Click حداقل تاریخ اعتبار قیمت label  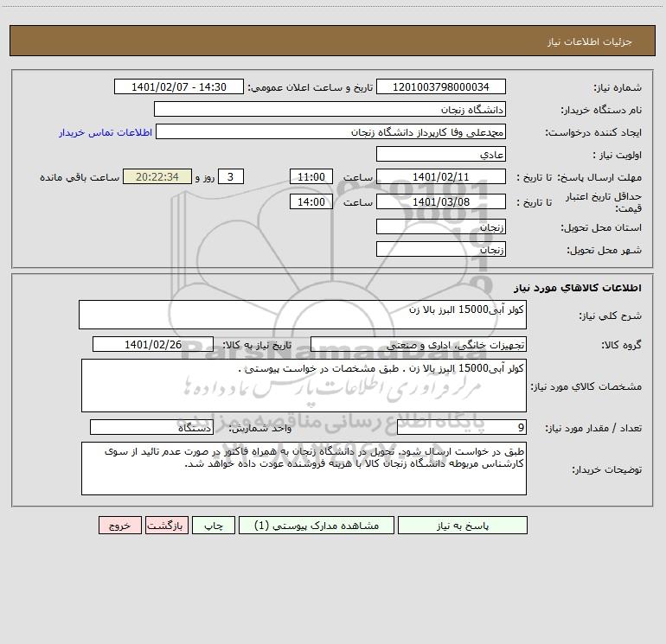(x=604, y=202)
